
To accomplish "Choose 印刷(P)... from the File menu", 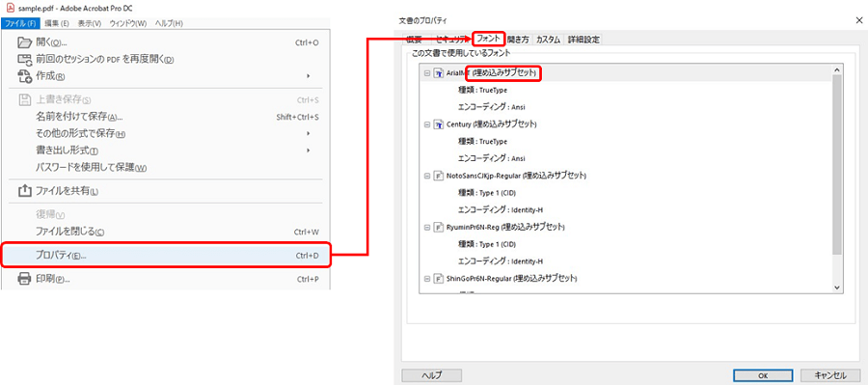I will (166, 279).
